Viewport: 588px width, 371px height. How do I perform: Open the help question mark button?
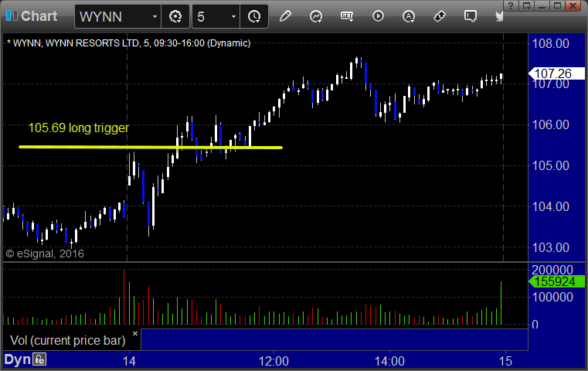click(x=511, y=5)
